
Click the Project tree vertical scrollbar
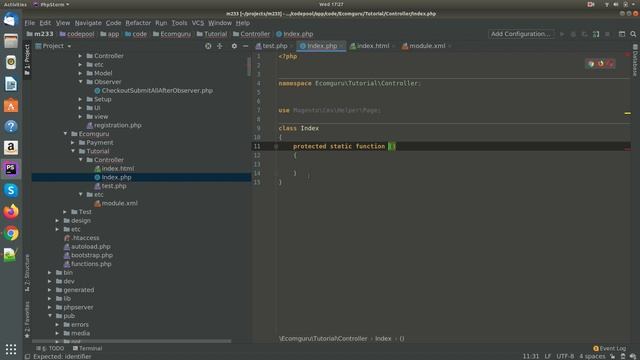[x=249, y=67]
